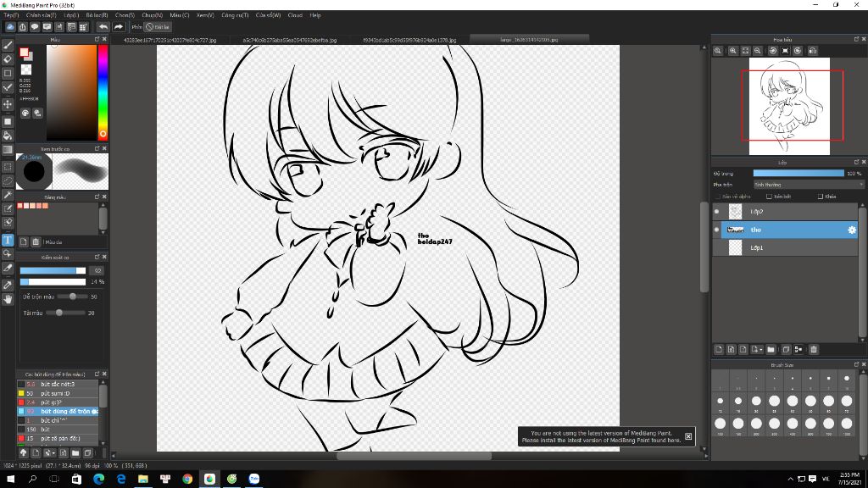Open gear settings of layer tho
The width and height of the screenshot is (868, 488).
852,230
